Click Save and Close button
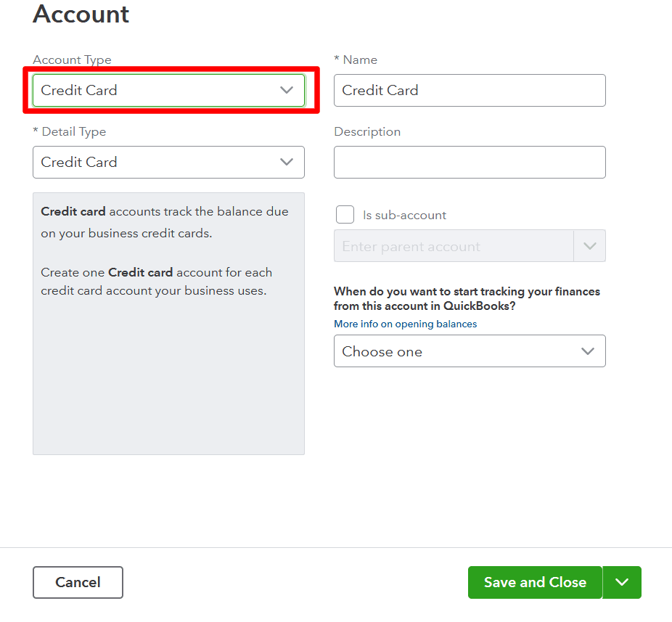The width and height of the screenshot is (672, 622). point(535,582)
